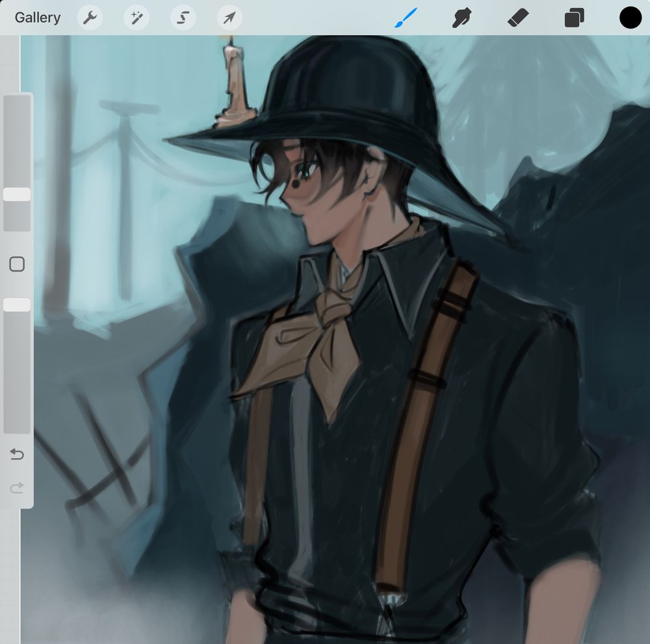Select the Eraser tool
The height and width of the screenshot is (644, 650).
518,18
